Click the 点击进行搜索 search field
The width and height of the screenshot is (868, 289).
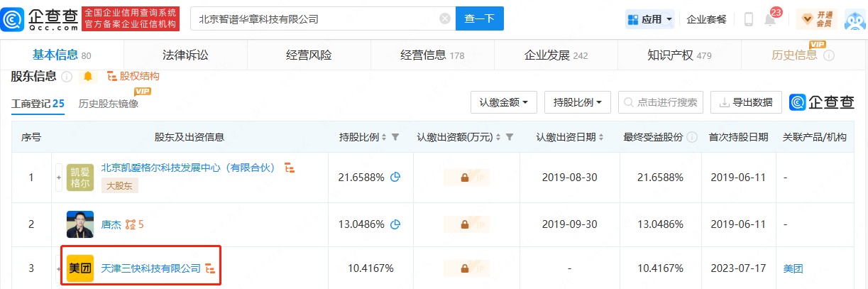[x=661, y=102]
